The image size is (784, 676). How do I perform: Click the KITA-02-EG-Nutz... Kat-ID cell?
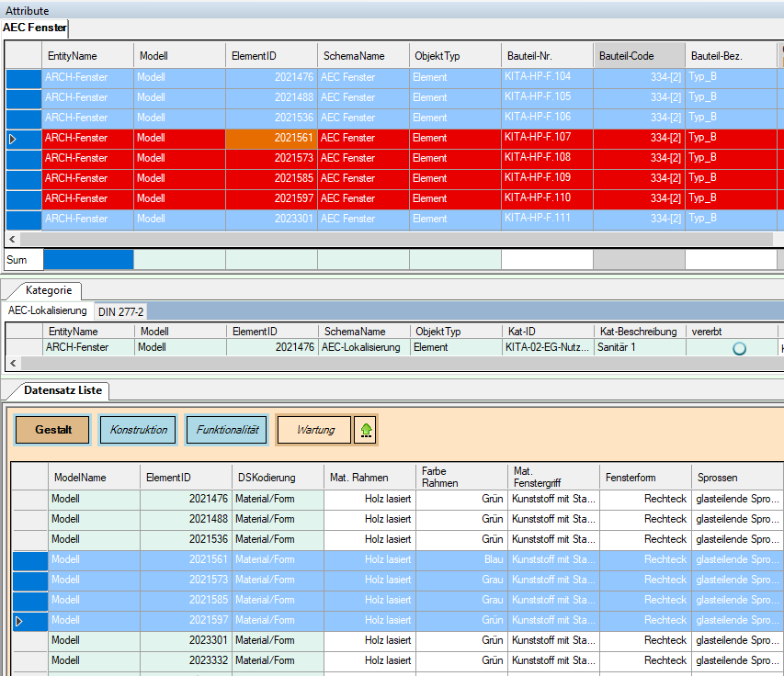click(x=548, y=347)
